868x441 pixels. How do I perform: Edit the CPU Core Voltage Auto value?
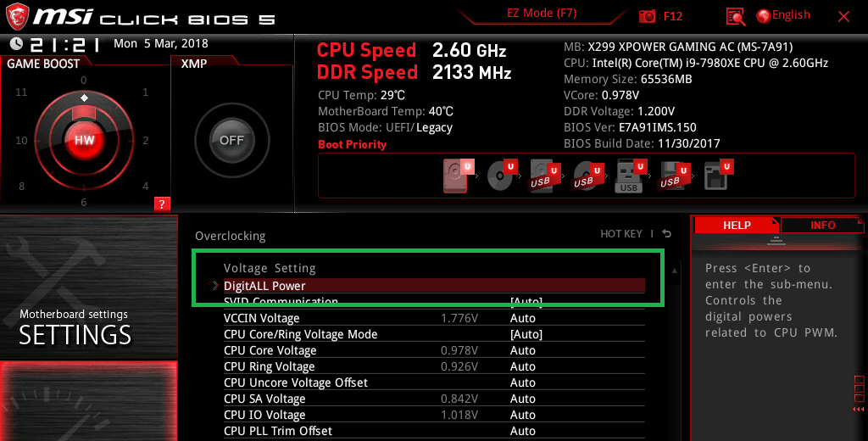pos(522,351)
